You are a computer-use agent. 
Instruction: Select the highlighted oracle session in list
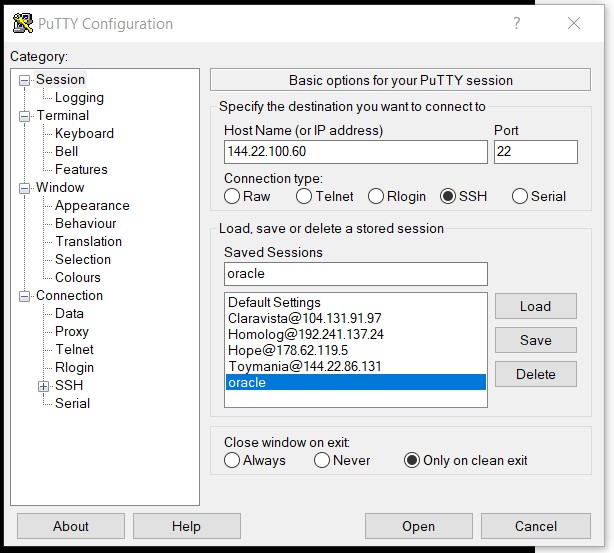click(x=356, y=383)
